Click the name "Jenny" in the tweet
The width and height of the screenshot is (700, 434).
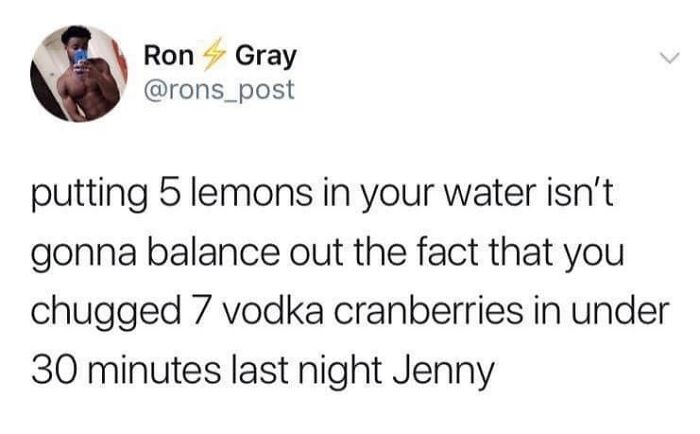[444, 372]
